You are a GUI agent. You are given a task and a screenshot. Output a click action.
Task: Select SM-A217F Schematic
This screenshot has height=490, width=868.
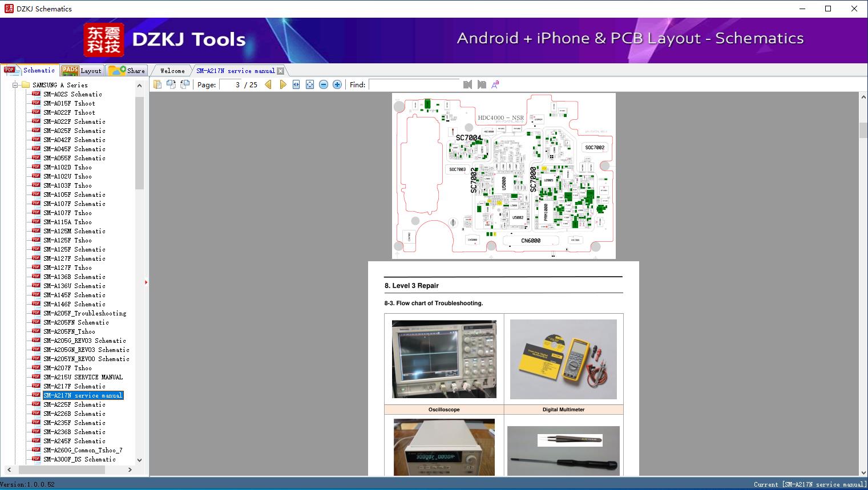[x=74, y=386]
